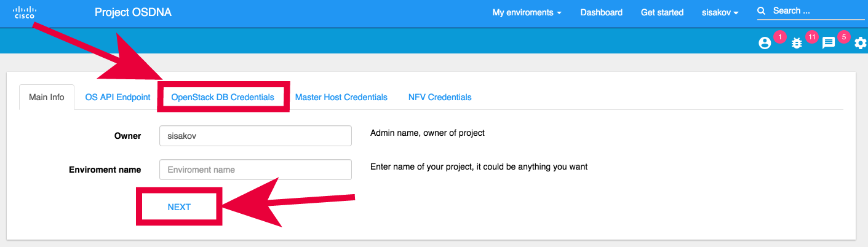Open the chat messages icon
Viewport: 868px width, 247px height.
829,43
